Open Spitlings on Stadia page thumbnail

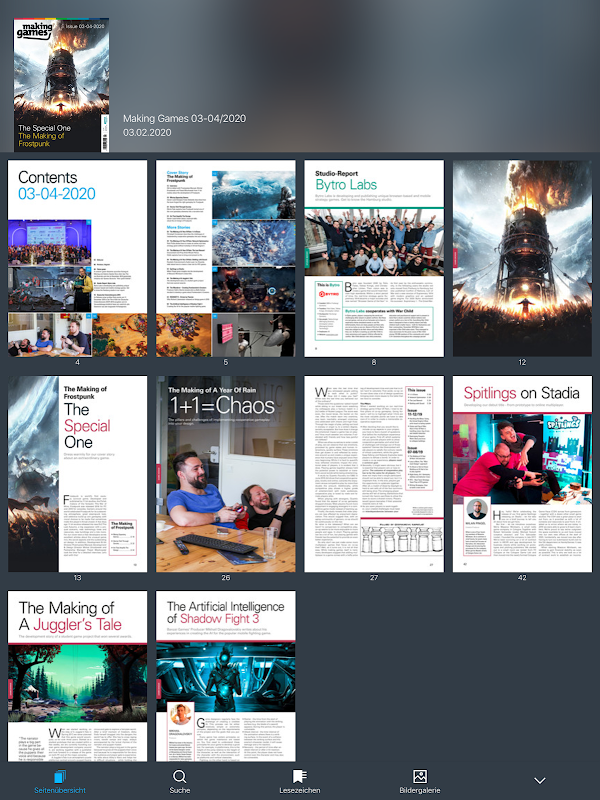[522, 474]
